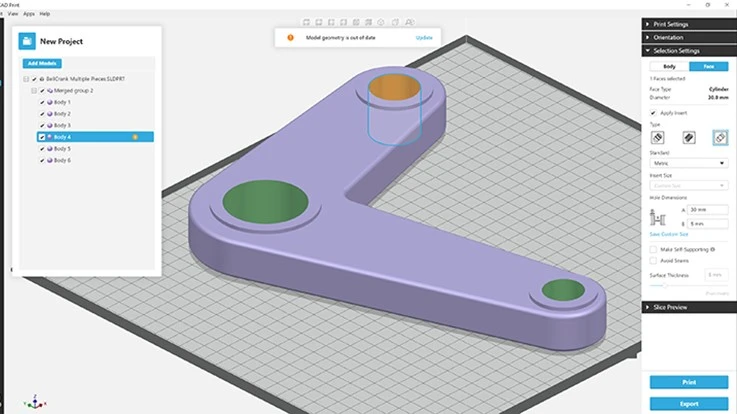The width and height of the screenshot is (737, 414).
Task: Expand the Slice Preview section
Action: tap(688, 307)
